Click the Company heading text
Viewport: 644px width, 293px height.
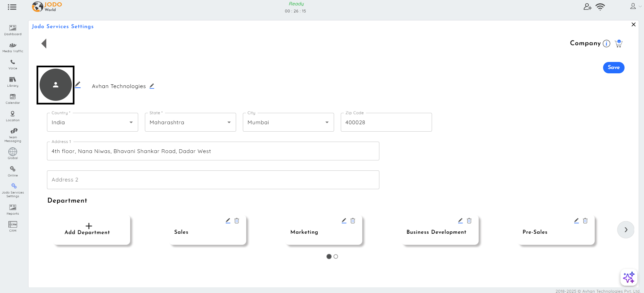coord(585,43)
